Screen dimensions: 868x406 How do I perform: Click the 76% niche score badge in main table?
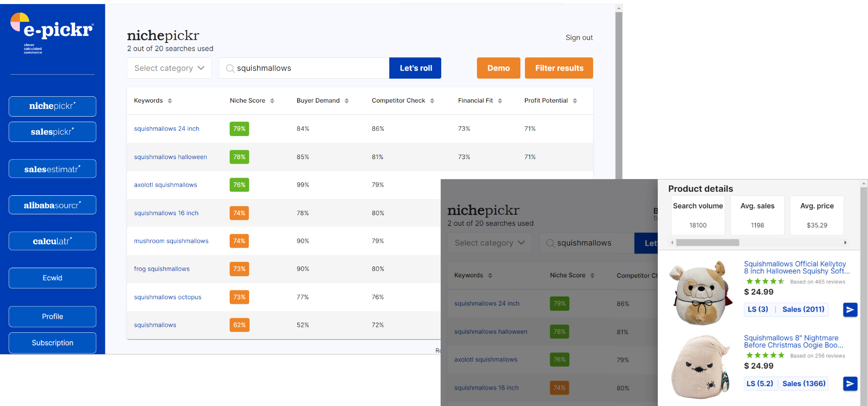coord(239,185)
